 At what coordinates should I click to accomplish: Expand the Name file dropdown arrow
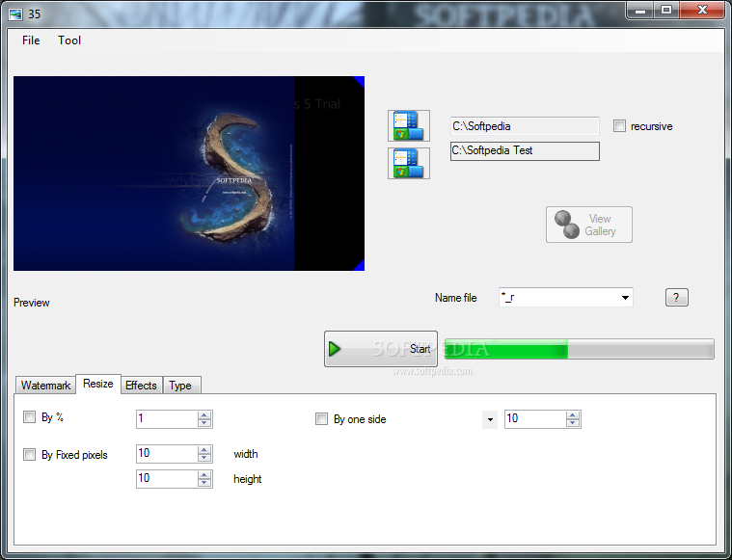tap(625, 298)
